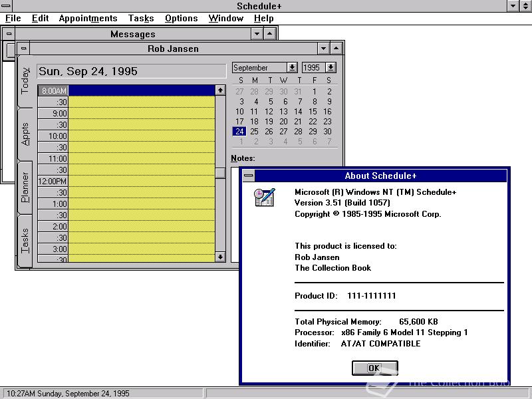Select September 13 in calendar

tap(284, 111)
